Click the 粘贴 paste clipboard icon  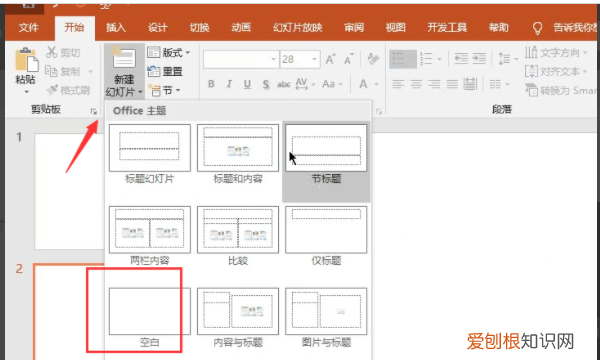click(x=26, y=60)
